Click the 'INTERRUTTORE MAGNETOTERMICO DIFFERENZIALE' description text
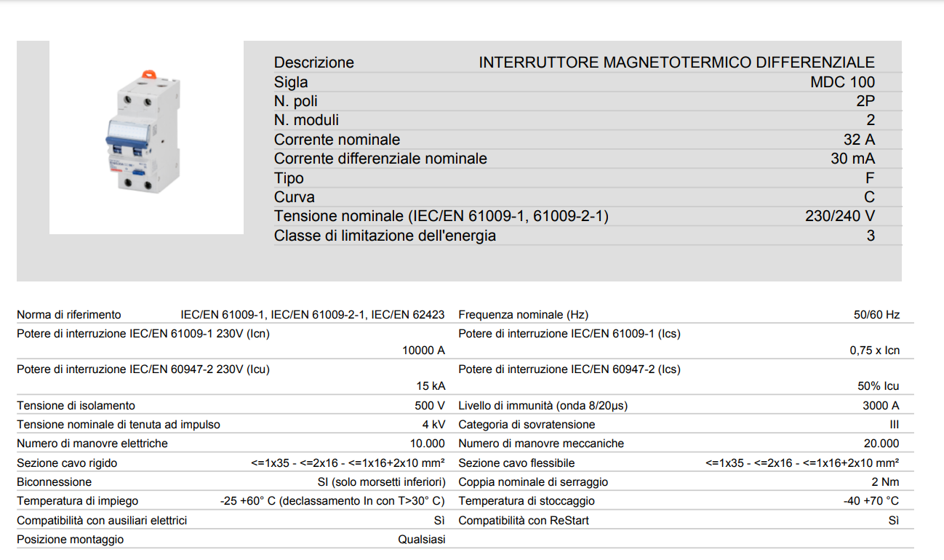This screenshot has width=944, height=560. (676, 63)
